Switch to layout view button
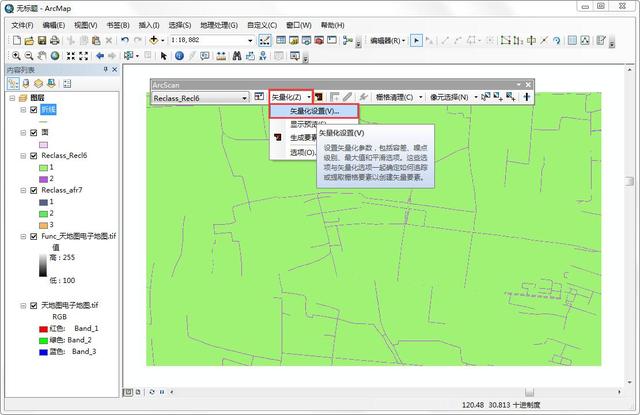 (138, 392)
